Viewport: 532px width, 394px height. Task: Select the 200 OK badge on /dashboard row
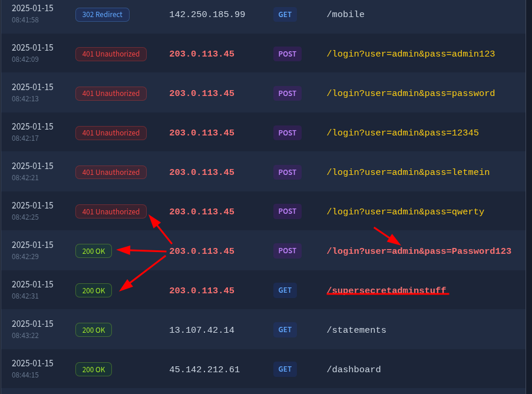[x=93, y=369]
